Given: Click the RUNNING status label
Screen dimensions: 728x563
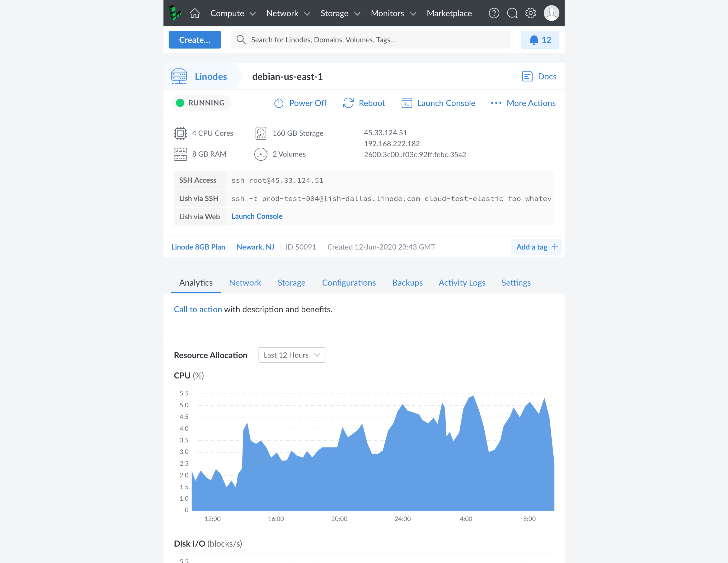Looking at the screenshot, I should pyautogui.click(x=206, y=103).
